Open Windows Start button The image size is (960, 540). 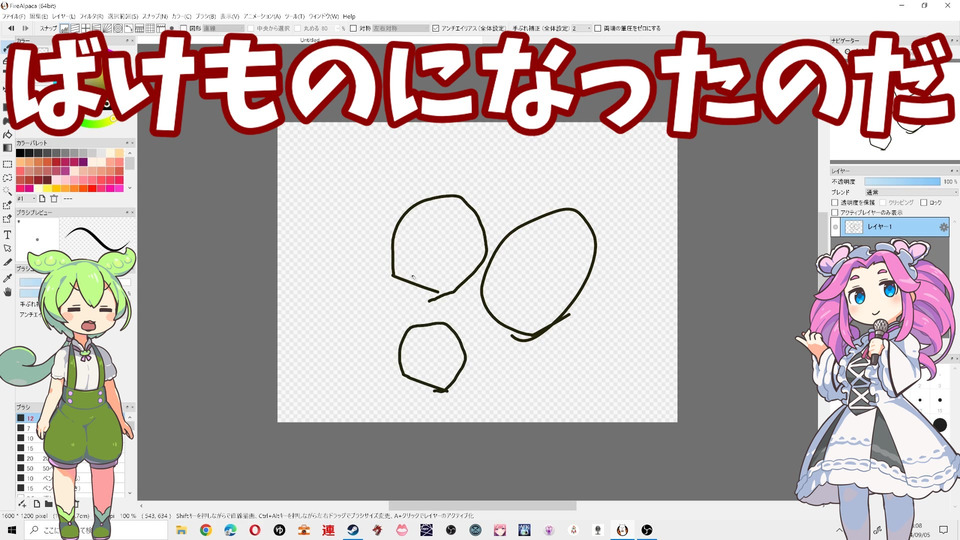11,530
